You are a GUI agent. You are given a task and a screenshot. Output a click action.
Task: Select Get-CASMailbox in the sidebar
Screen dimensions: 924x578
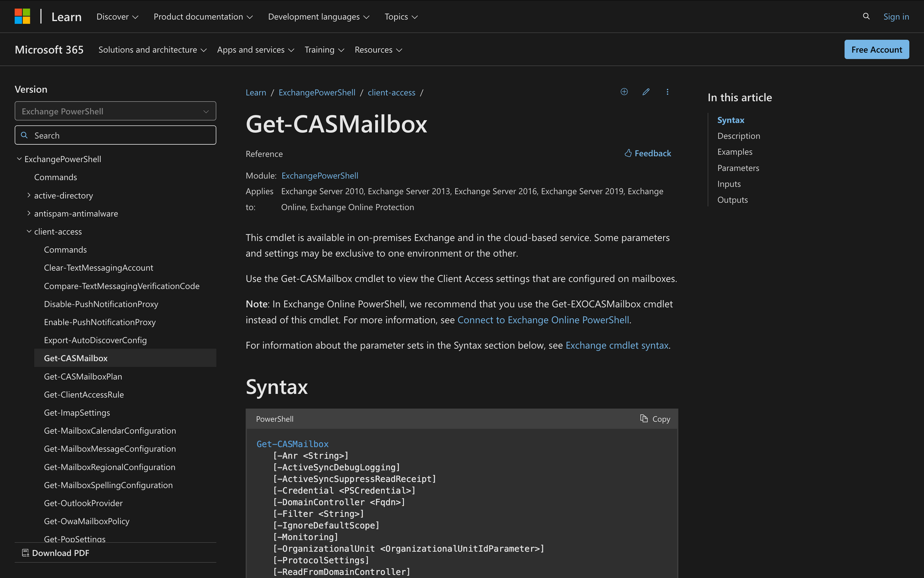coord(125,358)
